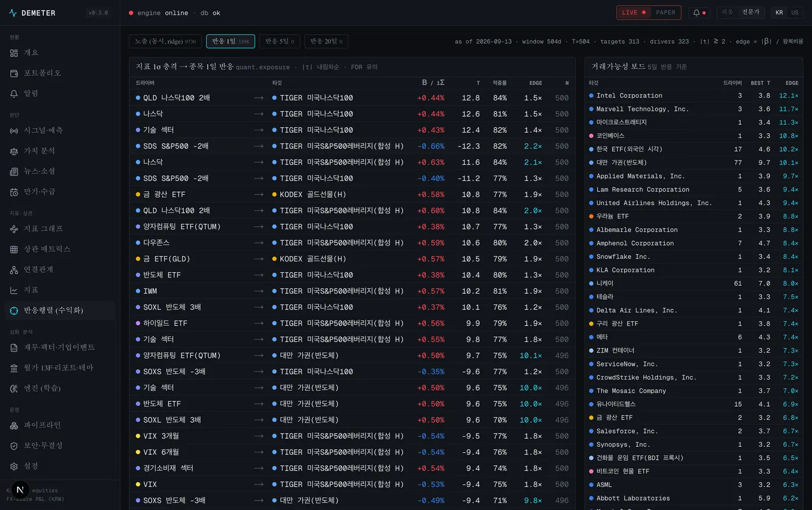Sort reaction table by EDGE column

click(x=535, y=83)
